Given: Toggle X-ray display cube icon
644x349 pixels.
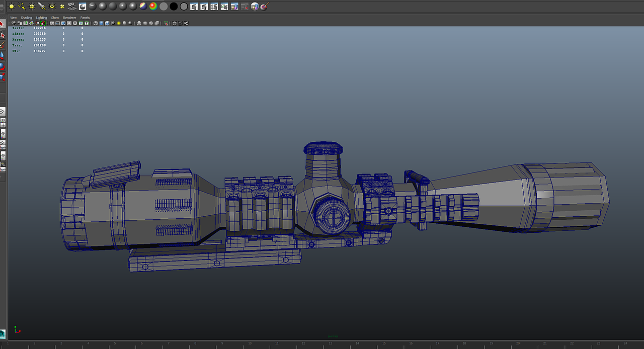Looking at the screenshot, I should pos(174,23).
